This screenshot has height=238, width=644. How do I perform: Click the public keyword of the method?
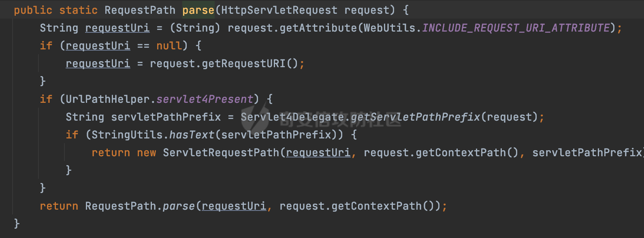tap(33, 10)
